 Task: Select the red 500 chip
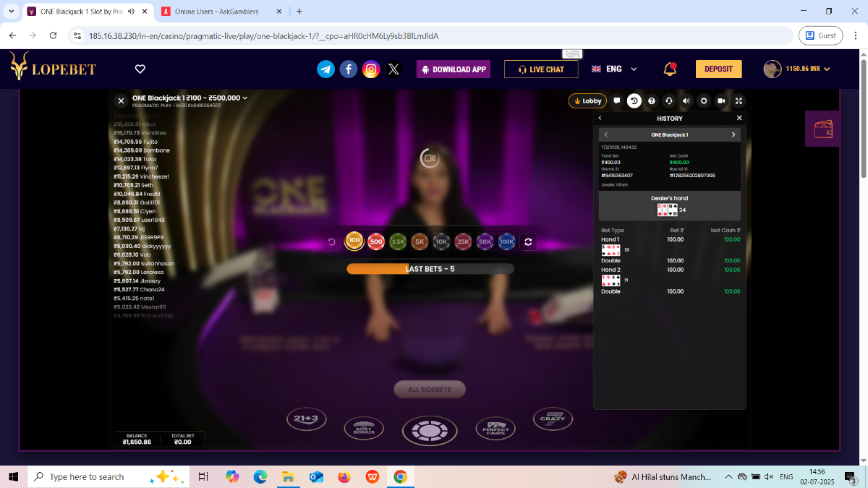(375, 242)
